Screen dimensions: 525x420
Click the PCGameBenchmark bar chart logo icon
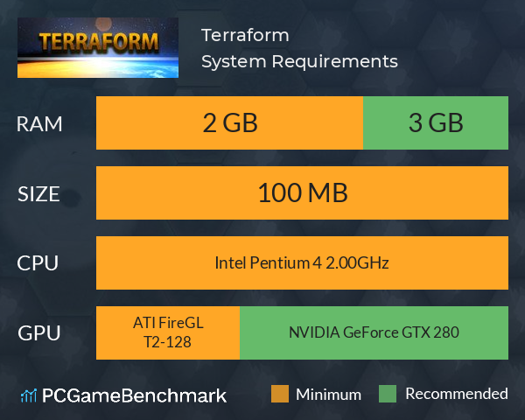click(29, 395)
